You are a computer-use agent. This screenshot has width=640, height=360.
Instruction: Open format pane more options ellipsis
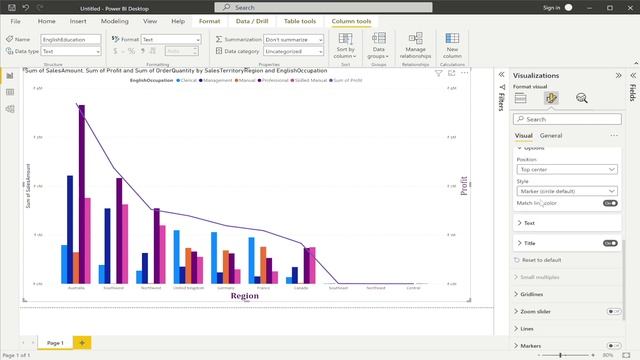coord(614,136)
